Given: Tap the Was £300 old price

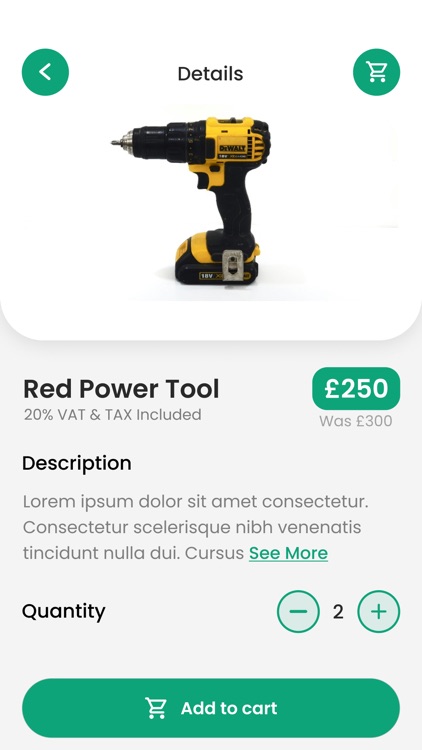Looking at the screenshot, I should pos(356,421).
